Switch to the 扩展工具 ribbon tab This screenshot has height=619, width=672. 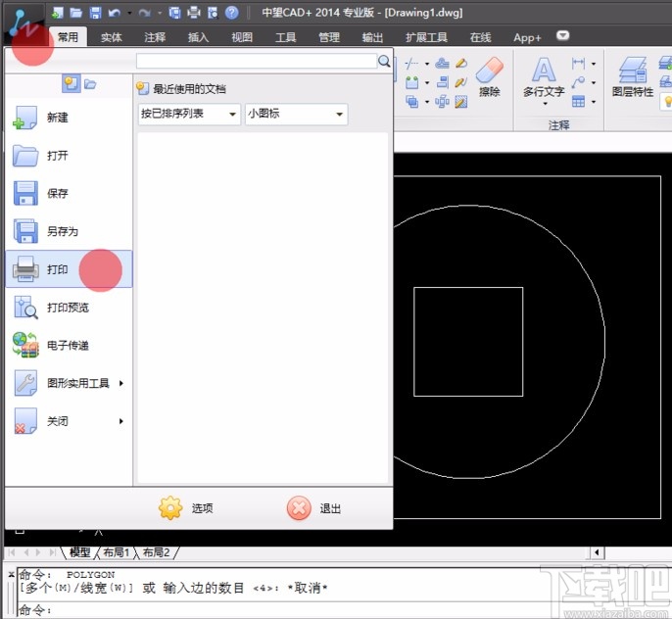tap(426, 37)
